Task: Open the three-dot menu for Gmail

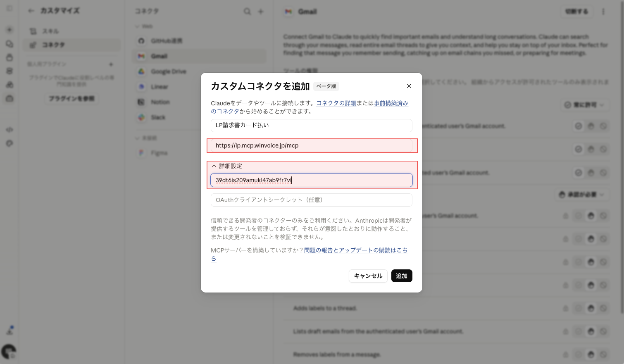Action: point(603,12)
